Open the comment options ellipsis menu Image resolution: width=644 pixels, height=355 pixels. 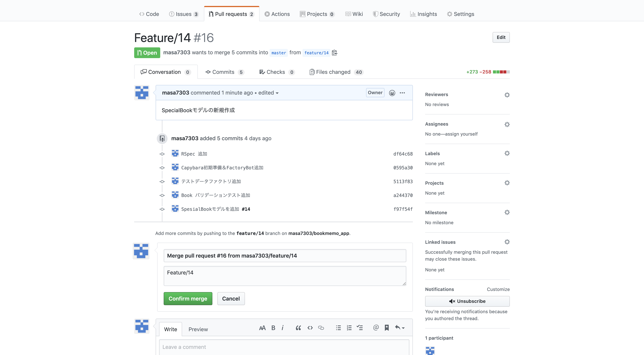click(x=402, y=93)
